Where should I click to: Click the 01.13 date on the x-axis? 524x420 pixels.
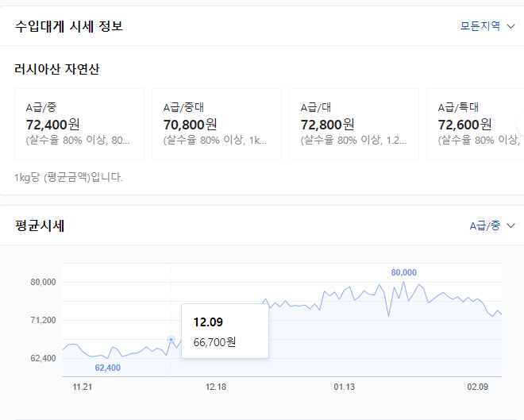[344, 387]
